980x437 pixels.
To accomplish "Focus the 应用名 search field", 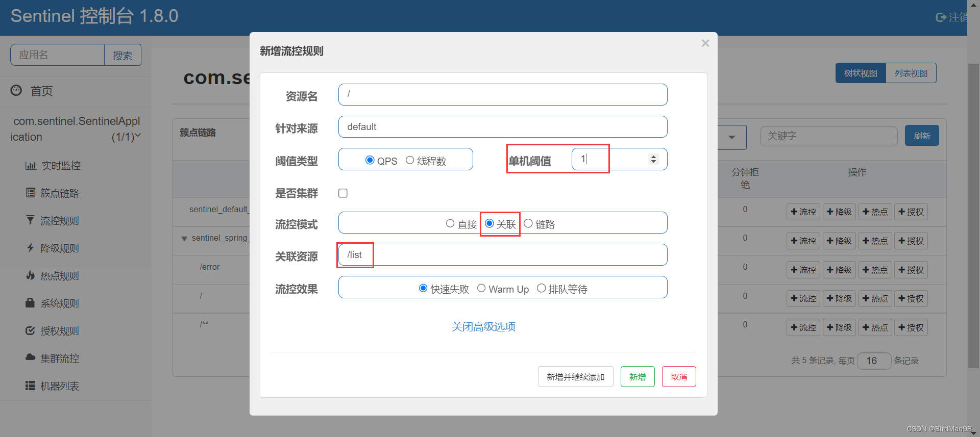I will click(57, 55).
